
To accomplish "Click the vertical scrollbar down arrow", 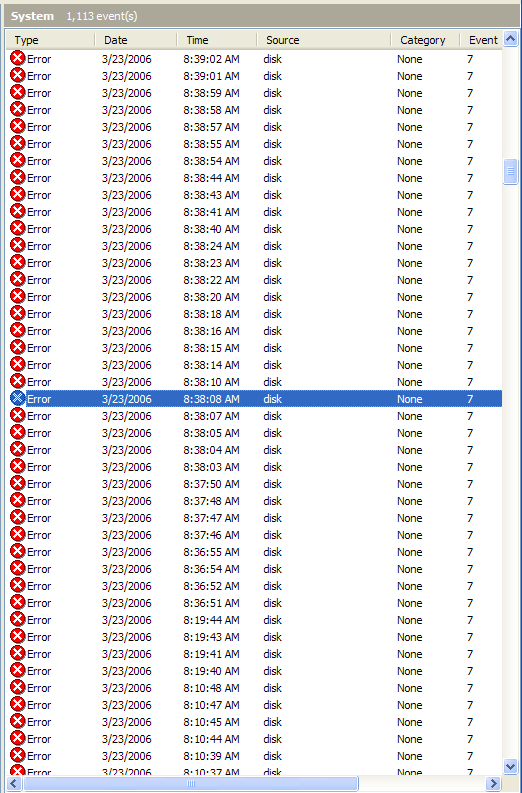I will [510, 766].
